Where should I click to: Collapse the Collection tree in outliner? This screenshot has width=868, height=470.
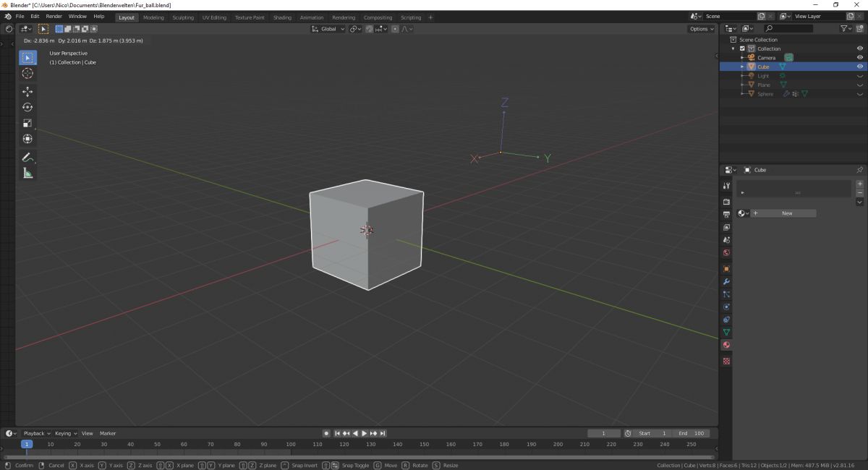pyautogui.click(x=733, y=48)
